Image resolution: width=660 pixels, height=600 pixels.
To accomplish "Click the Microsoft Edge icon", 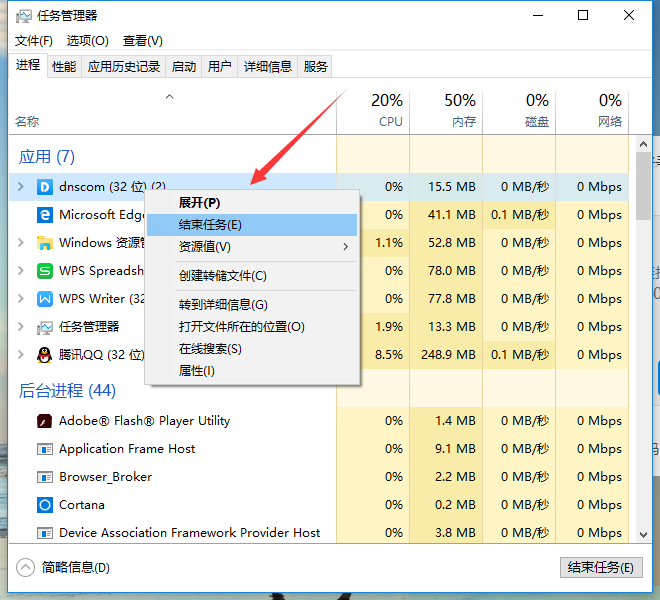I will [x=44, y=215].
